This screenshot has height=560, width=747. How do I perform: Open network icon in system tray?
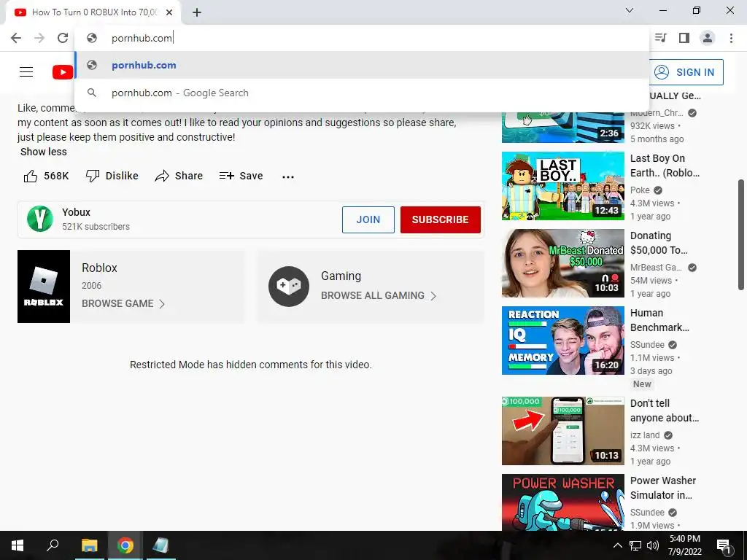pos(635,545)
